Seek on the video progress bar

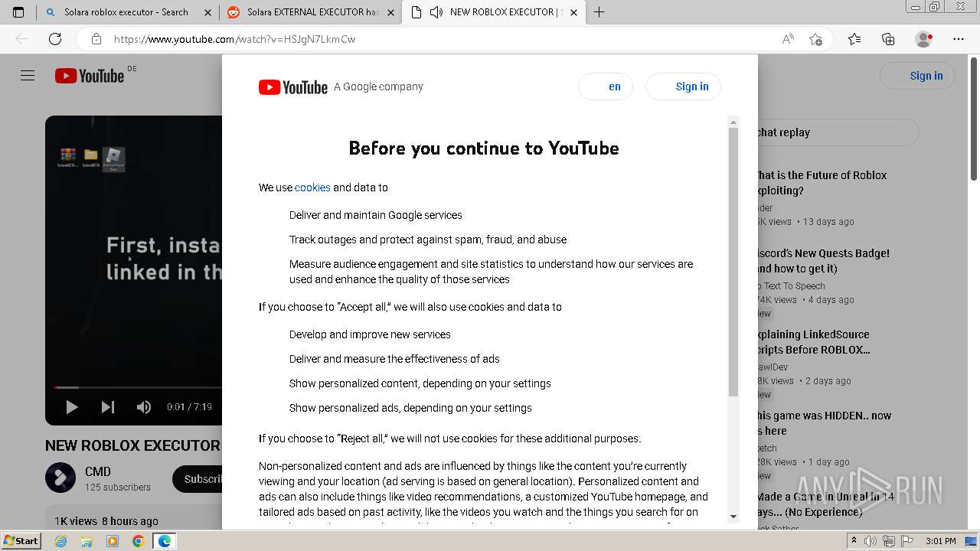[138, 387]
